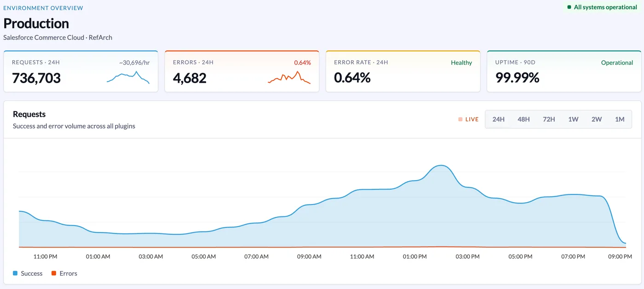Click the ~30,696/hr rate label
This screenshot has width=644, height=289.
[134, 62]
